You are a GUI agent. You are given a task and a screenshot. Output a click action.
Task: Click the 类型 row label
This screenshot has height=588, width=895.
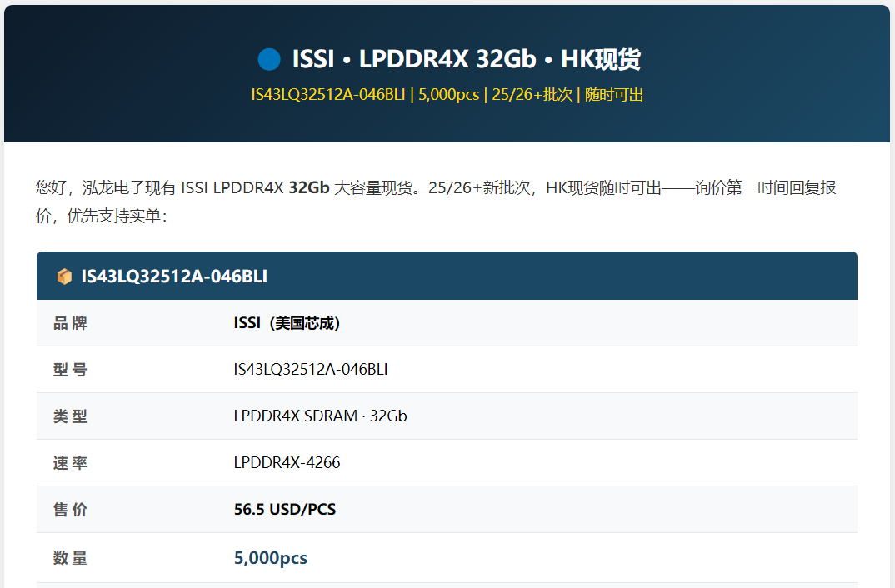70,416
